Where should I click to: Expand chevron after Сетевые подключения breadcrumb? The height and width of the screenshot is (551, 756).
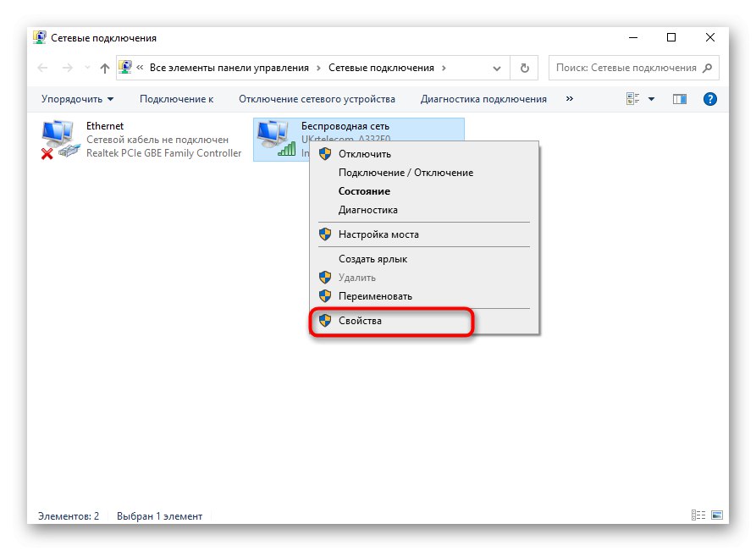444,68
